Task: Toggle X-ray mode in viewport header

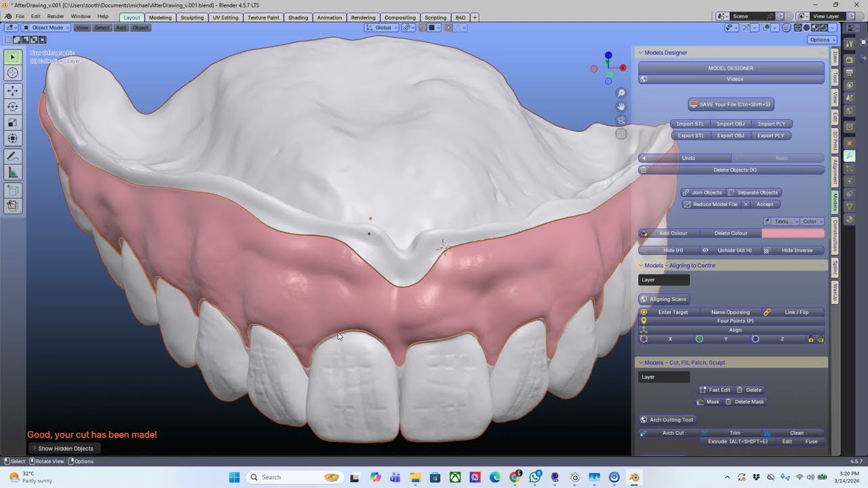Action: (787, 28)
